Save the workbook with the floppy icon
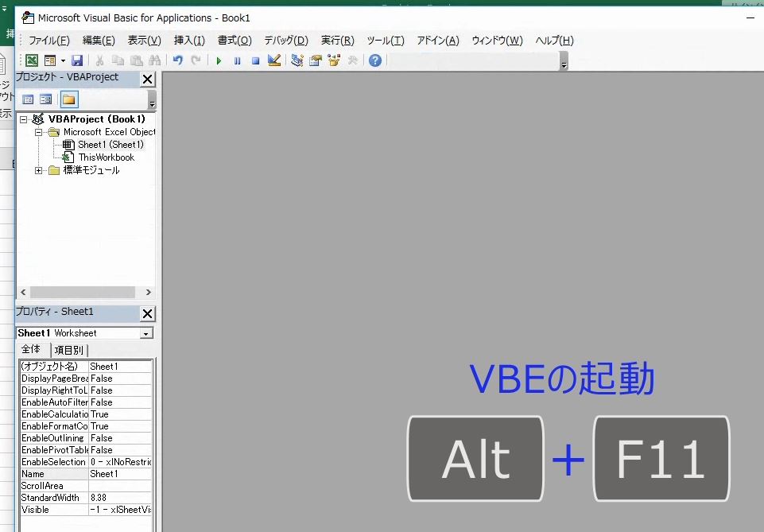764x532 pixels. pos(77,60)
